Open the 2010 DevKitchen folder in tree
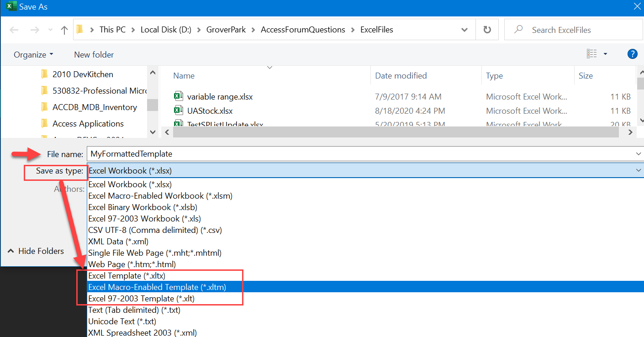Viewport: 644px width, 337px height. [83, 74]
